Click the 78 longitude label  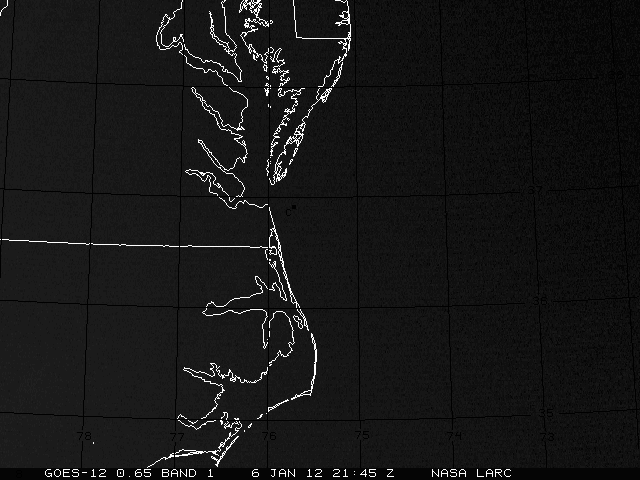click(84, 436)
